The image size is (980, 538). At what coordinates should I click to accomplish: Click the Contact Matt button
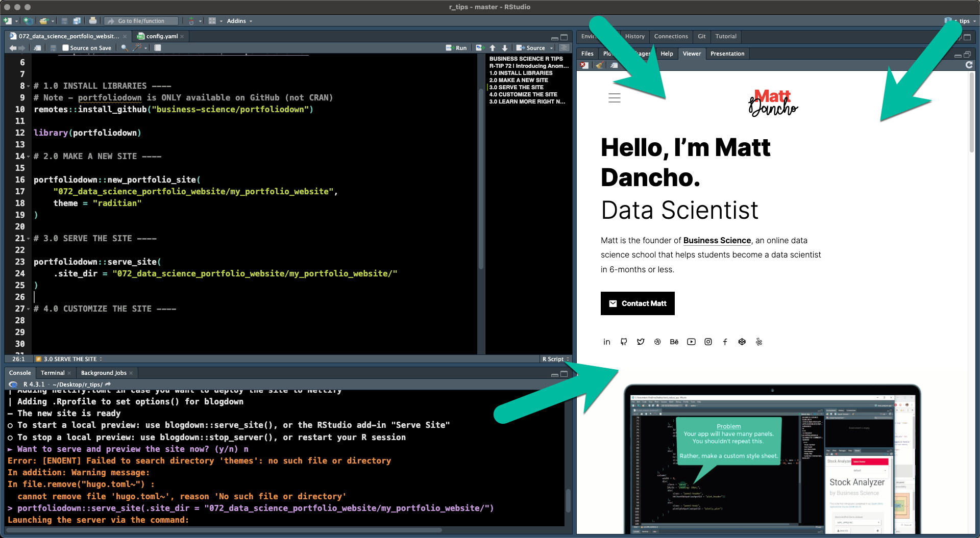tap(638, 303)
